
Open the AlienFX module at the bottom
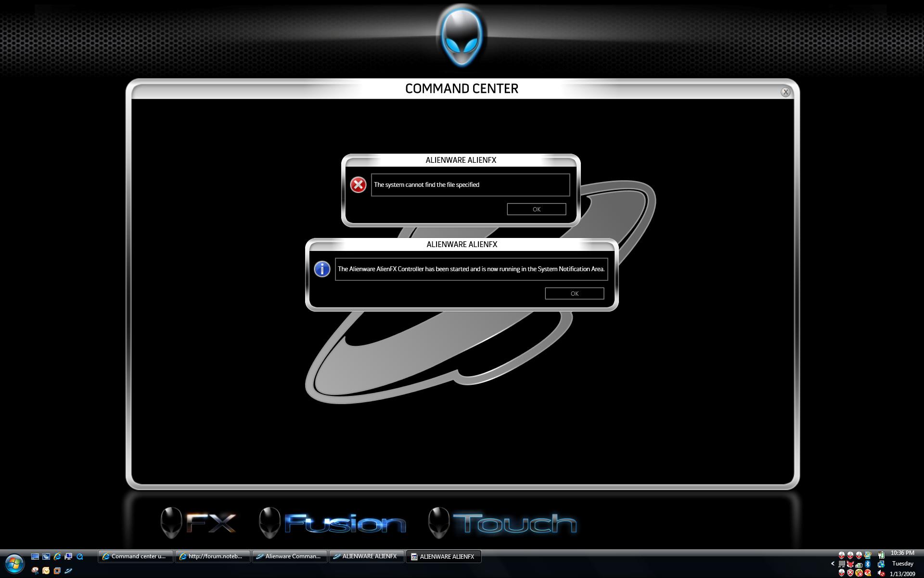198,523
